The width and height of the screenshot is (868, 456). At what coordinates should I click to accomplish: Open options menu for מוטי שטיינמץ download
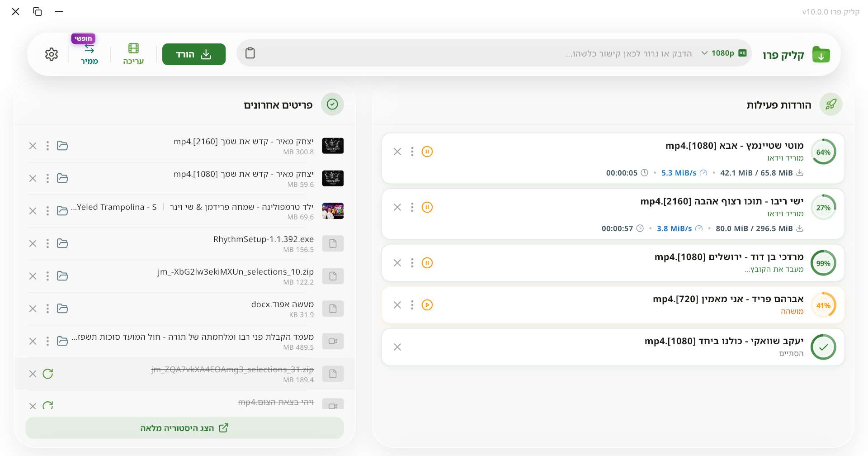[412, 152]
